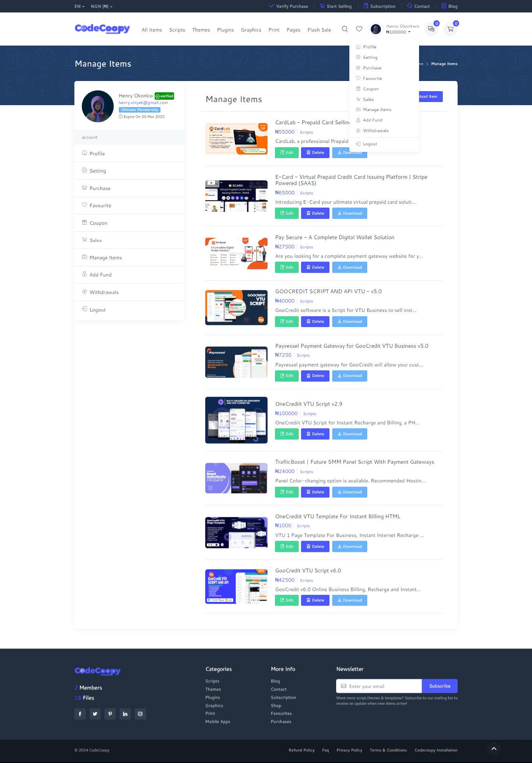Focus the newsletter email input field
Viewport: 532px width, 763px height.
coord(379,686)
